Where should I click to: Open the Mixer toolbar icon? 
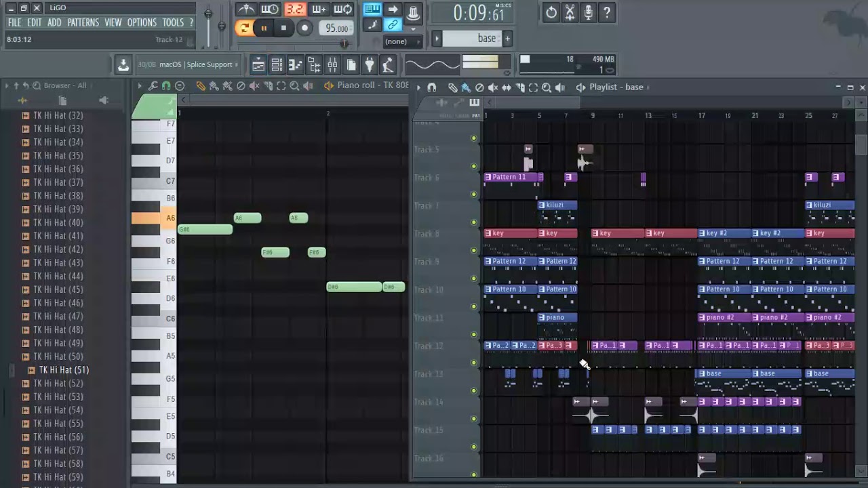332,65
